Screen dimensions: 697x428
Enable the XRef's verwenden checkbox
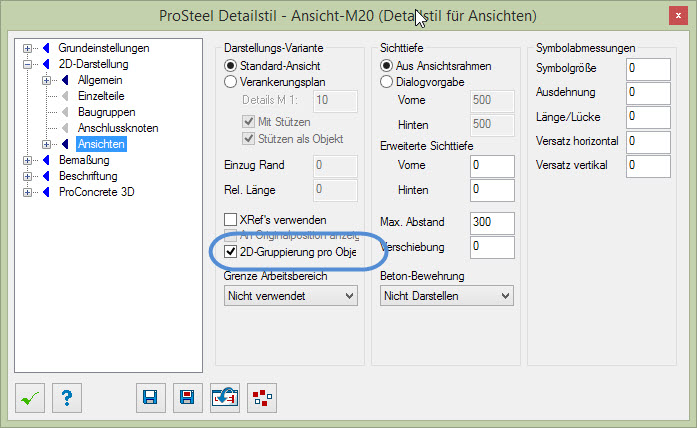click(x=230, y=220)
